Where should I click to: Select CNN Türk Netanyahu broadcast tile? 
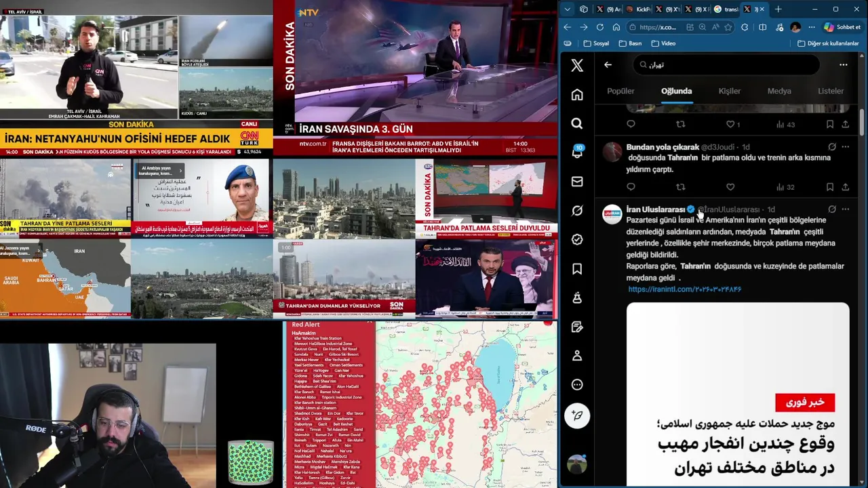pos(136,78)
